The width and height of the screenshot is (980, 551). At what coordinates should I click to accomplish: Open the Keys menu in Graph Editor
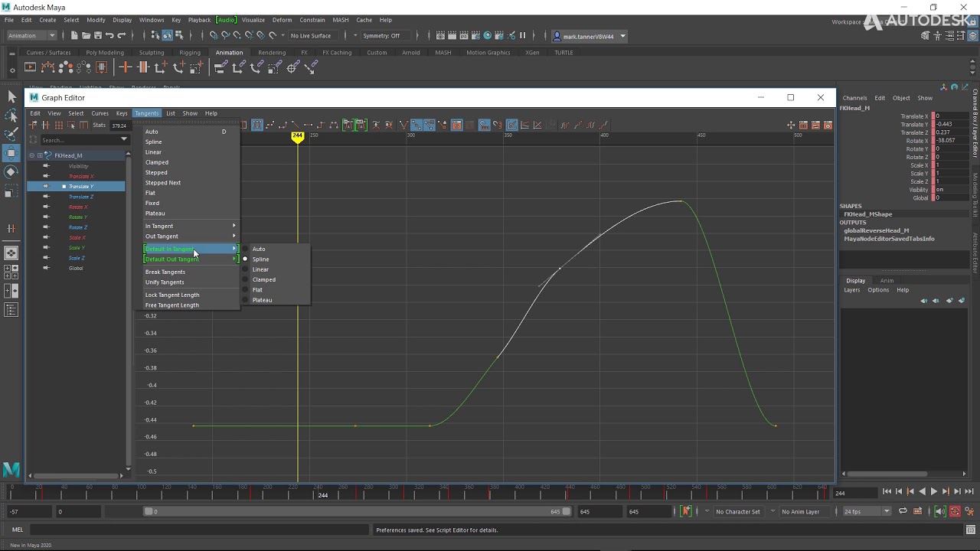[122, 113]
